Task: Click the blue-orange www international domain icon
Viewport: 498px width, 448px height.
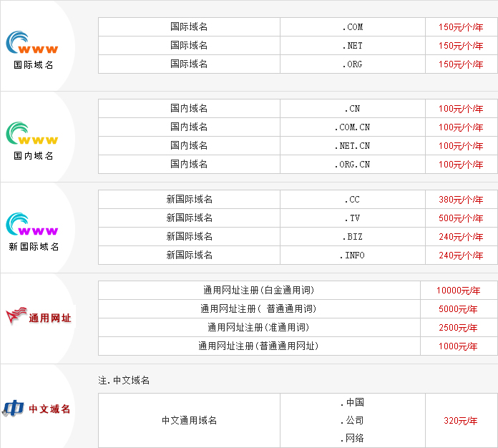Action: [x=32, y=44]
